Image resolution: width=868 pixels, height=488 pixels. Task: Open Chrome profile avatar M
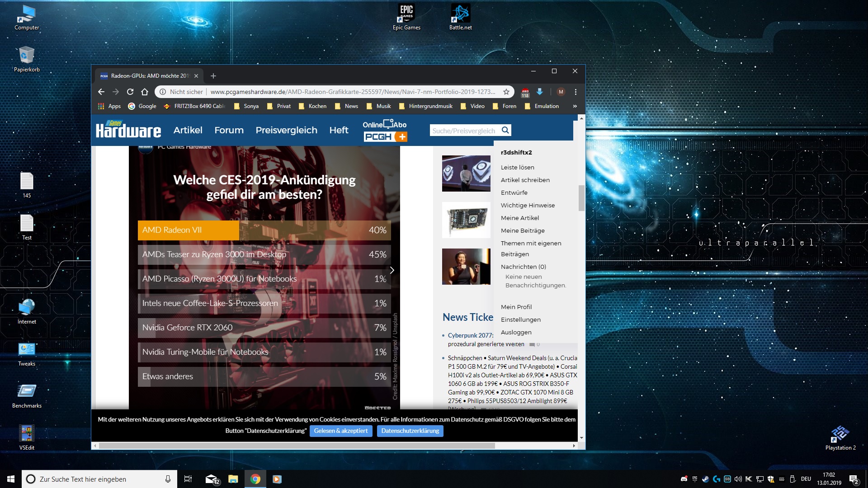click(561, 92)
